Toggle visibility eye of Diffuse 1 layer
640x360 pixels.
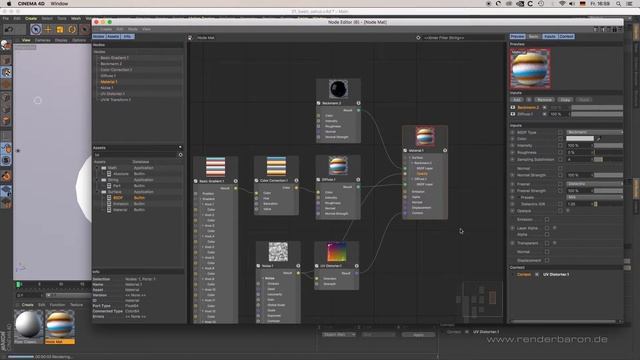(x=513, y=114)
